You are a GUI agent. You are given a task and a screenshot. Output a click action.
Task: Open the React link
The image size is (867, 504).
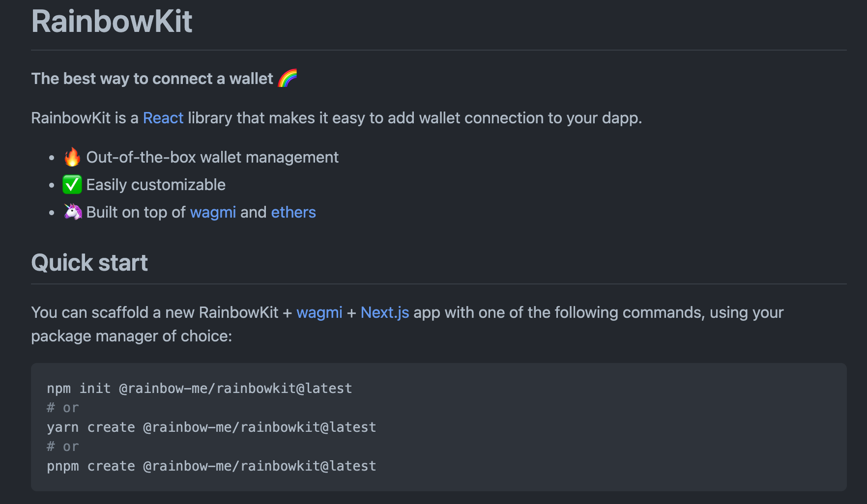[163, 118]
